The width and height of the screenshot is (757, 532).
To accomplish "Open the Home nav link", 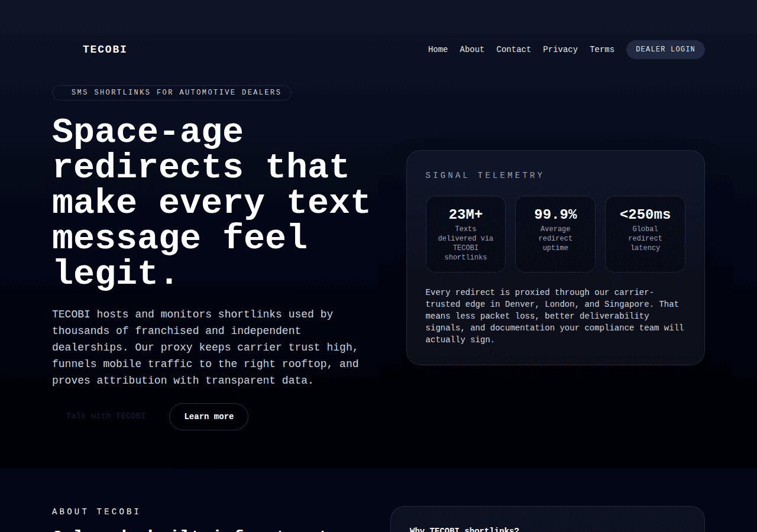I will (x=438, y=50).
